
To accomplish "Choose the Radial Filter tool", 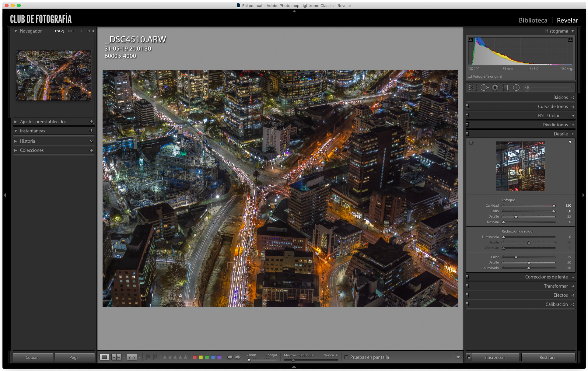I will [516, 88].
